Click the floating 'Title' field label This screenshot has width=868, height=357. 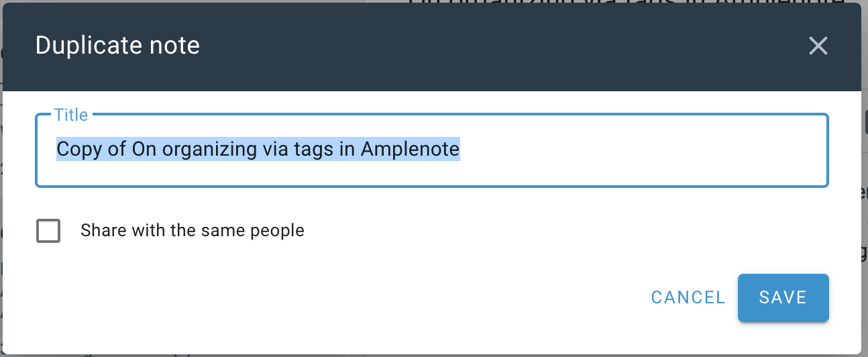coord(70,115)
